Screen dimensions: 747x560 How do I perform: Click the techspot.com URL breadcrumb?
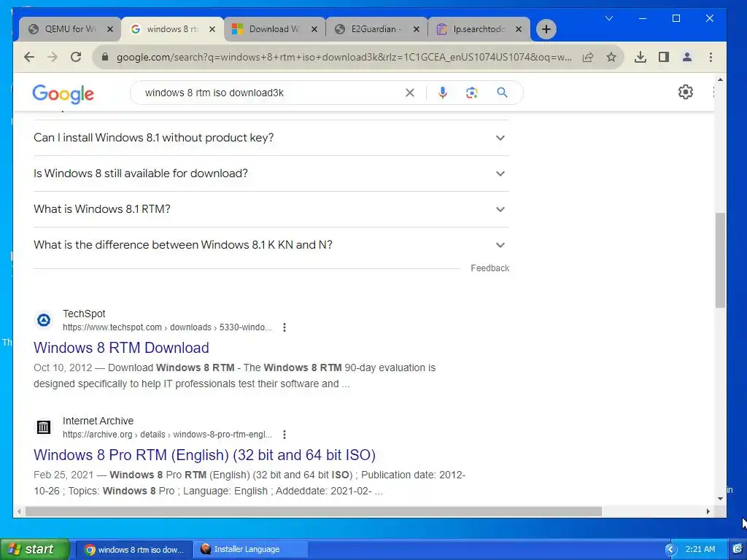[167, 327]
